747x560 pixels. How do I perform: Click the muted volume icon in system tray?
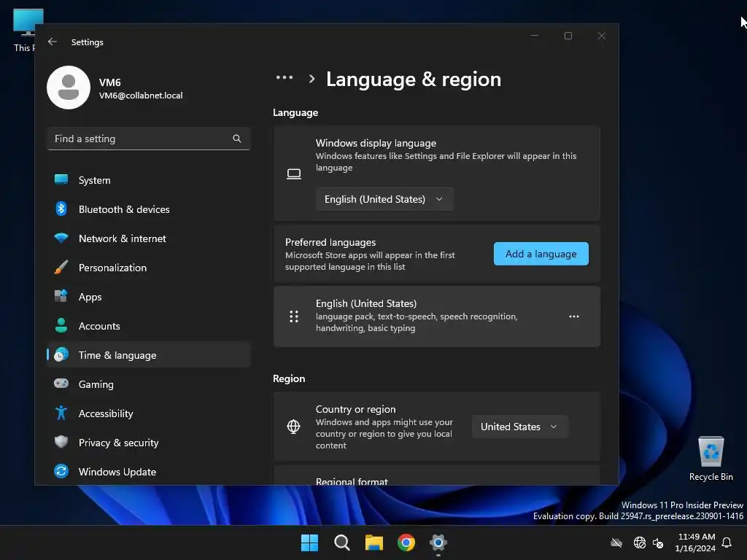tap(659, 542)
